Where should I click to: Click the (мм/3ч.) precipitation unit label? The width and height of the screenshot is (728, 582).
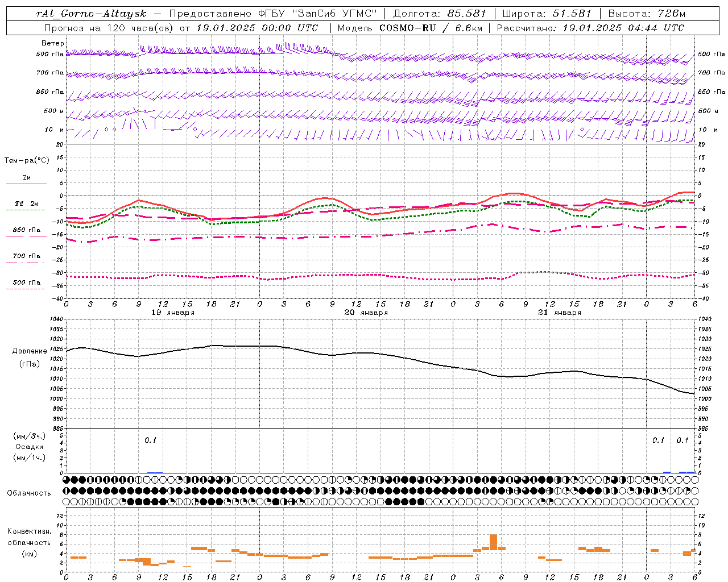click(x=30, y=436)
